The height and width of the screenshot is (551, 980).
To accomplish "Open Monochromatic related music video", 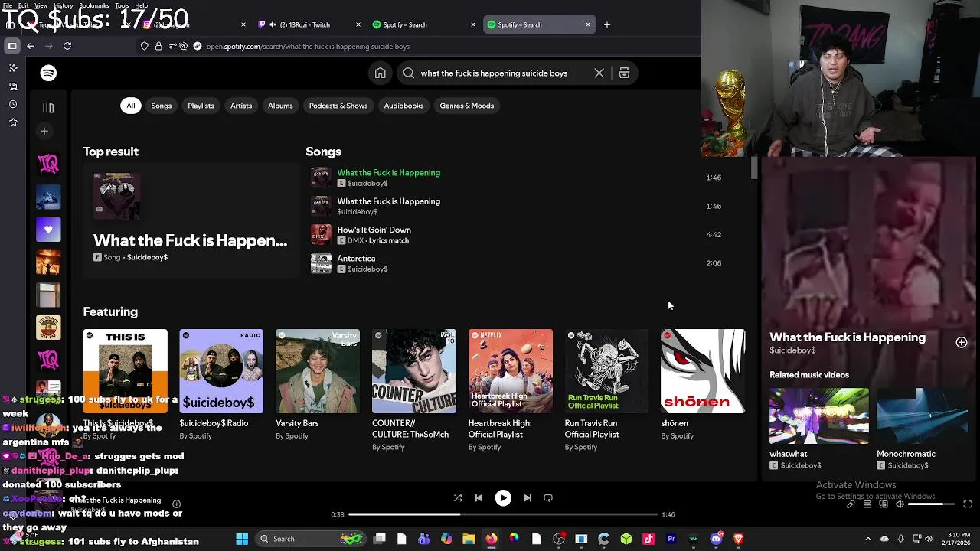I will (x=922, y=429).
